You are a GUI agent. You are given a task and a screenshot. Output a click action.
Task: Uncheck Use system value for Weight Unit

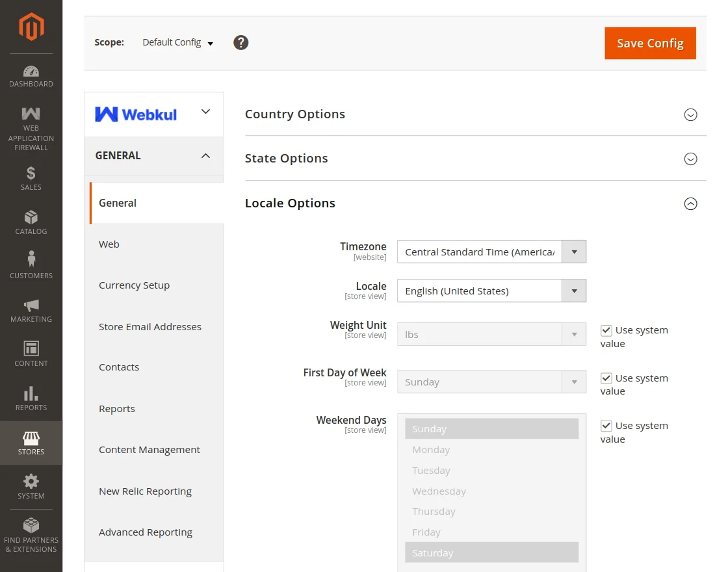click(x=606, y=330)
